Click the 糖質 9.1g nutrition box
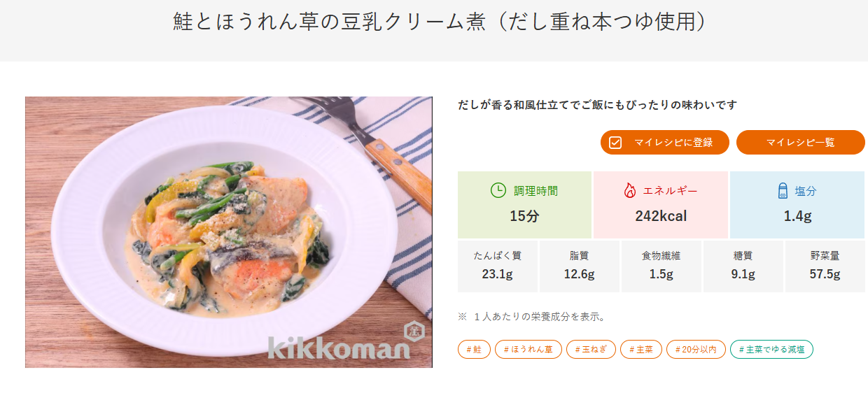Viewport: 868px width, 400px height. (x=743, y=266)
